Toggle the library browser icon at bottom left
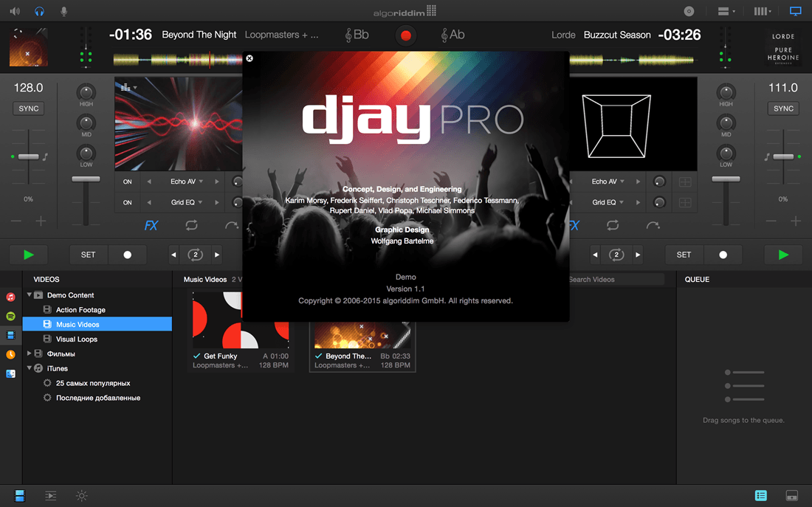Image resolution: width=812 pixels, height=507 pixels. point(20,496)
